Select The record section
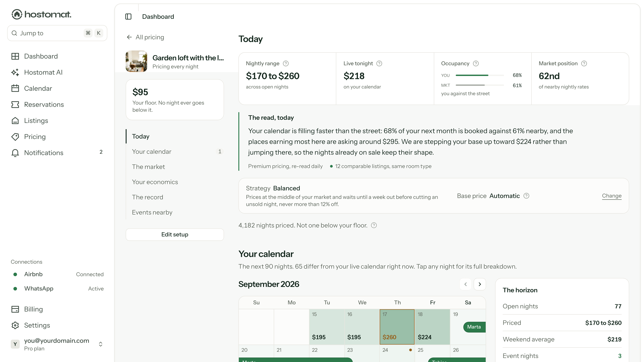This screenshot has width=644, height=362. point(175,197)
